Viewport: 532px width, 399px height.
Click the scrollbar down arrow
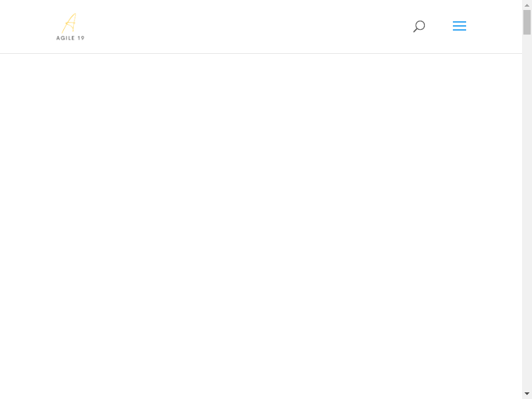point(527,394)
